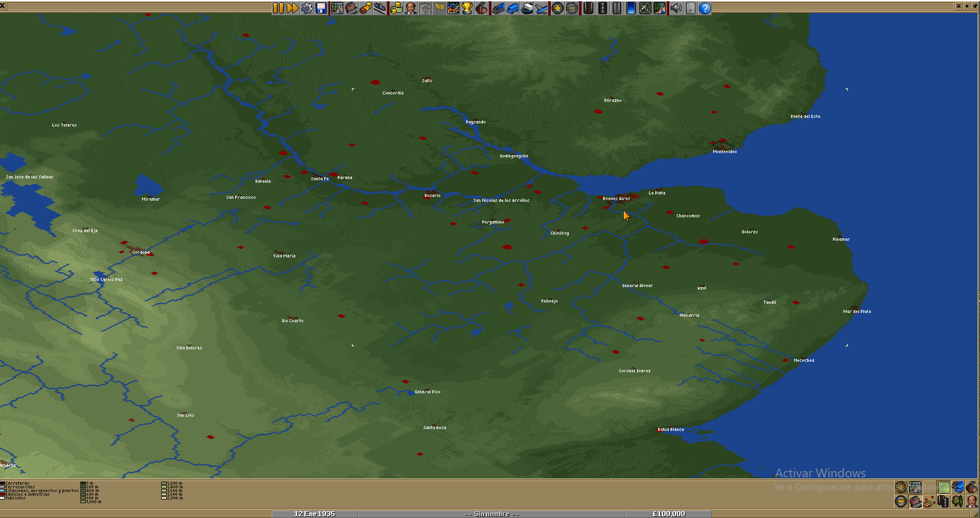Image resolution: width=980 pixels, height=518 pixels.
Task: Open the save game floppy disk menu
Action: pos(321,8)
